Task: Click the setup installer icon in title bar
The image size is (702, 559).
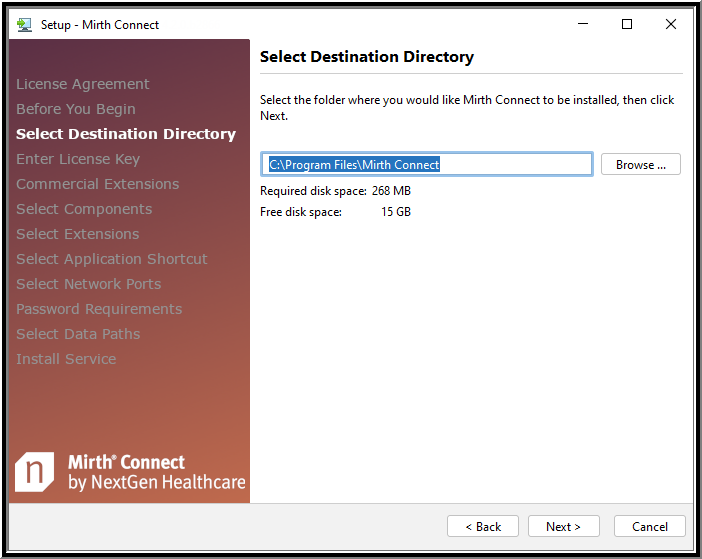Action: pyautogui.click(x=24, y=25)
